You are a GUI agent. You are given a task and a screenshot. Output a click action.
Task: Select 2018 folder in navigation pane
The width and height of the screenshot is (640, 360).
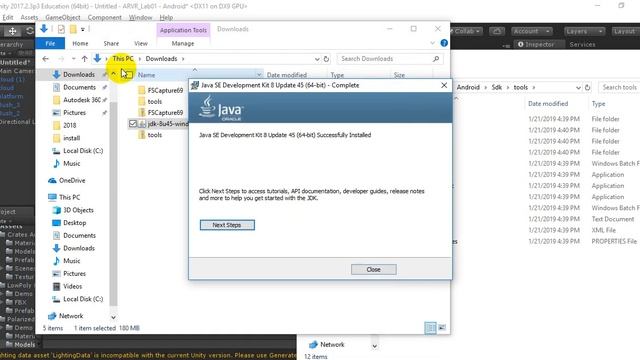coord(69,125)
